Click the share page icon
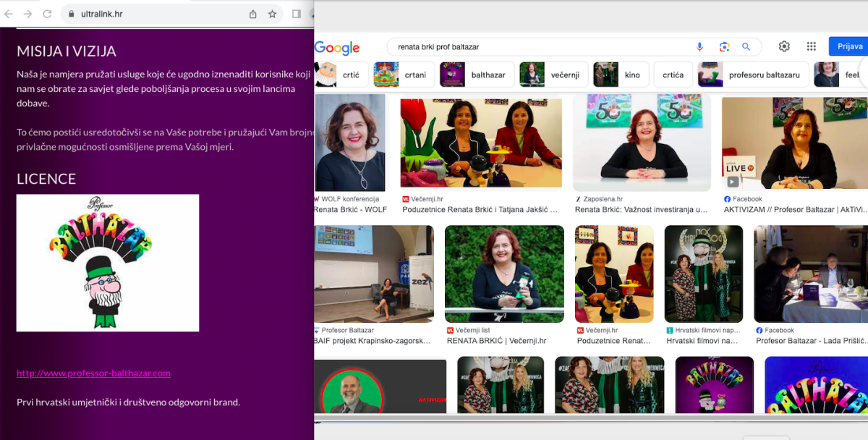The height and width of the screenshot is (440, 868). [253, 14]
